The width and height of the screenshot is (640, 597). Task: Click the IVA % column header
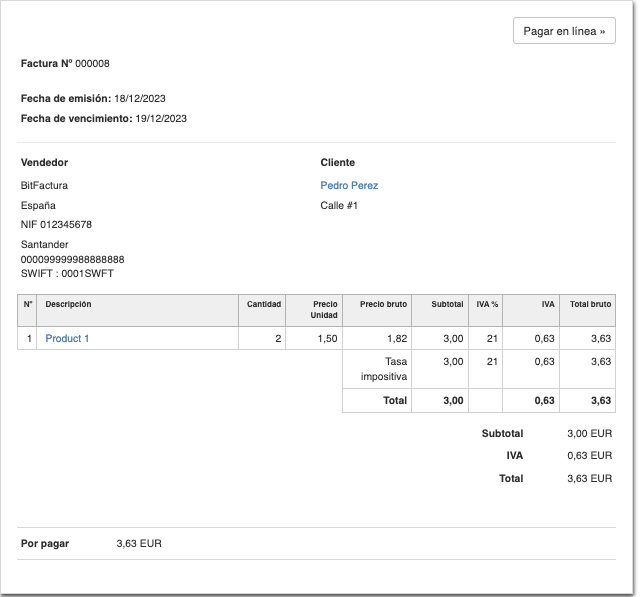[x=486, y=304]
